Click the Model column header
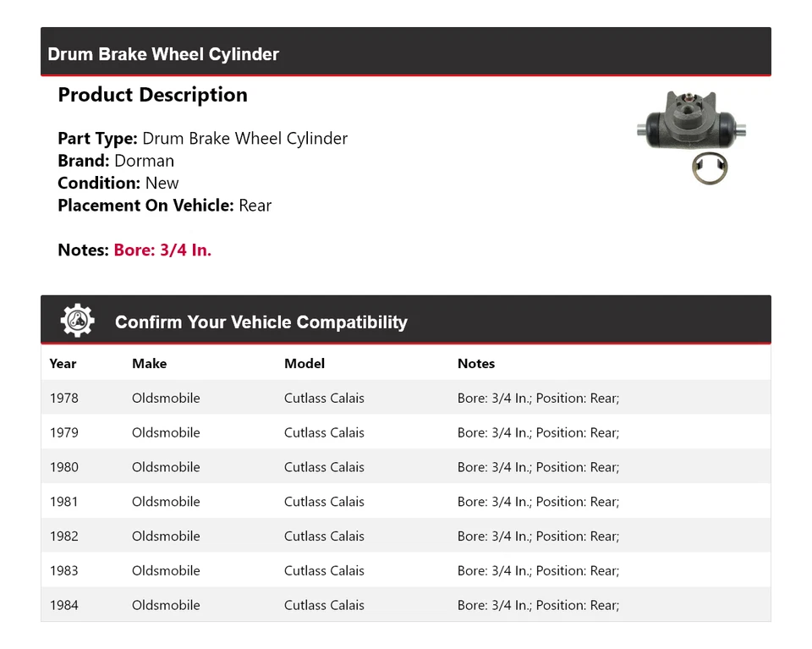Viewport: 812px width, 649px height. (x=304, y=364)
